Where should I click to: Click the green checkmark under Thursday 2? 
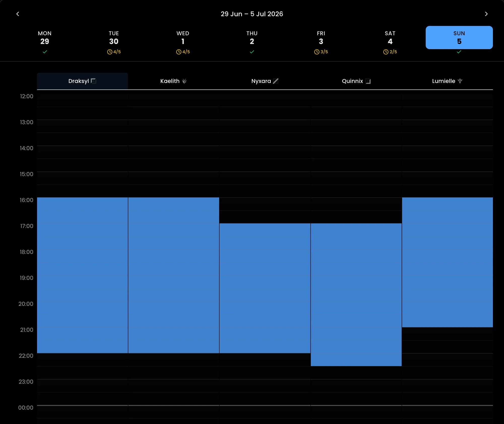[252, 52]
